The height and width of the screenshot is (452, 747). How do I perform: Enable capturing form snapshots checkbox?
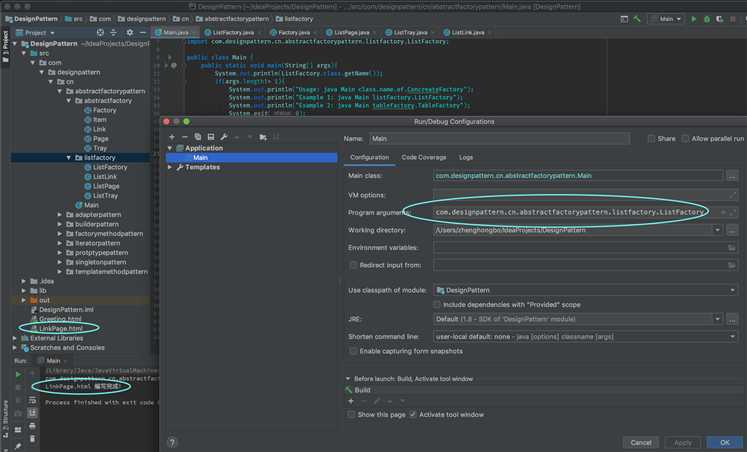[353, 351]
